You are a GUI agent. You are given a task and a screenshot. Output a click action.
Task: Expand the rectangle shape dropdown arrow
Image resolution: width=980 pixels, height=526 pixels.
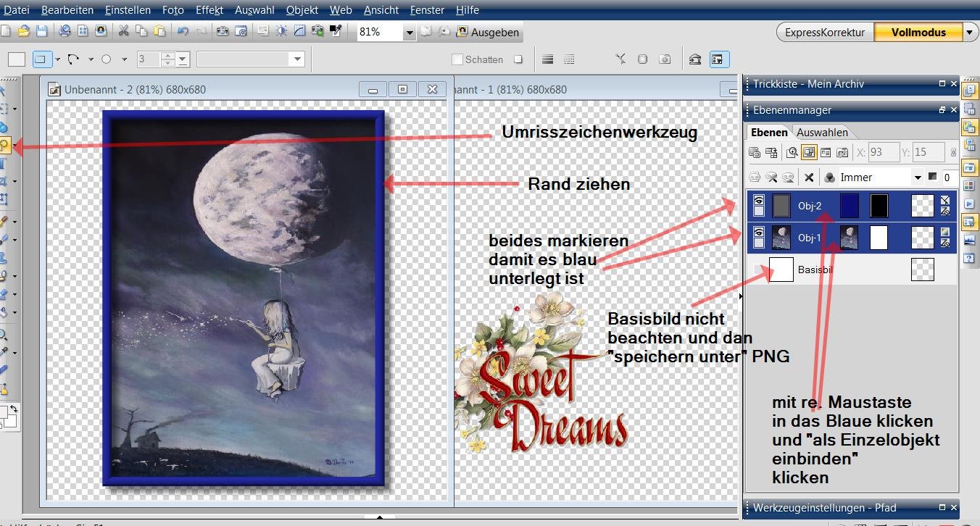tap(57, 59)
